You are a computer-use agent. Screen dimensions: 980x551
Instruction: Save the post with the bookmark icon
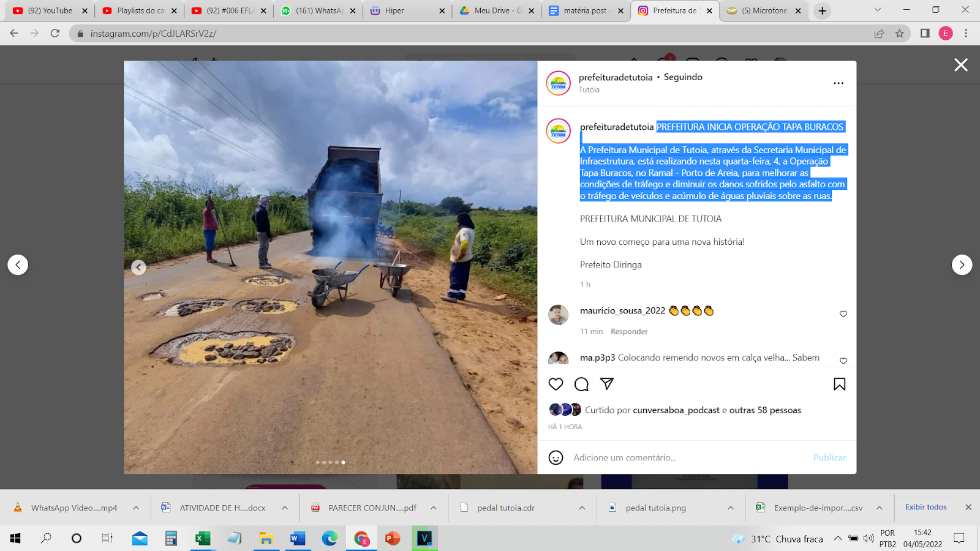click(839, 384)
